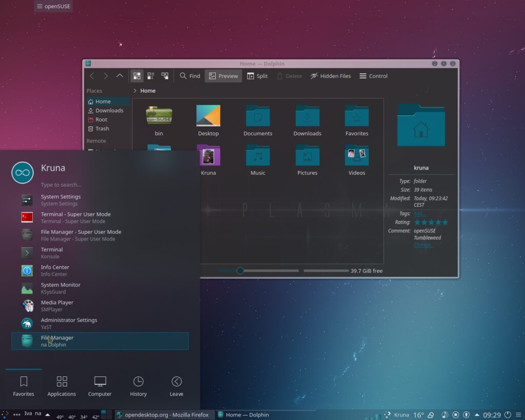Open Root in the Places panel
Viewport: 525px width, 420px height.
click(x=108, y=119)
